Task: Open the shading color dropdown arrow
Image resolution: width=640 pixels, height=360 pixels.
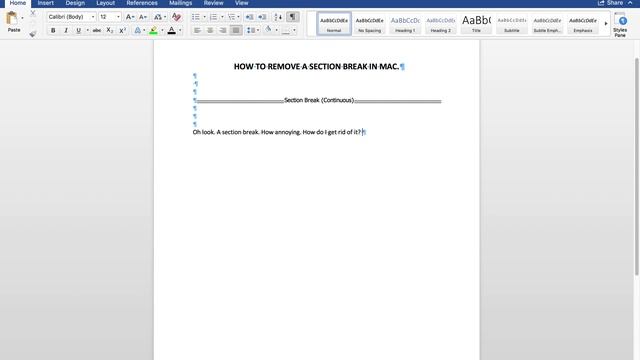Action: click(x=276, y=30)
